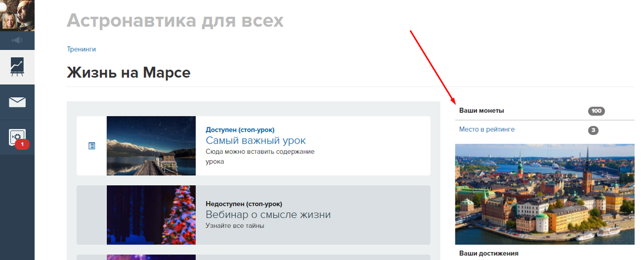Follow the Тренинги breadcrumb link
The width and height of the screenshot is (644, 260).
[81, 49]
